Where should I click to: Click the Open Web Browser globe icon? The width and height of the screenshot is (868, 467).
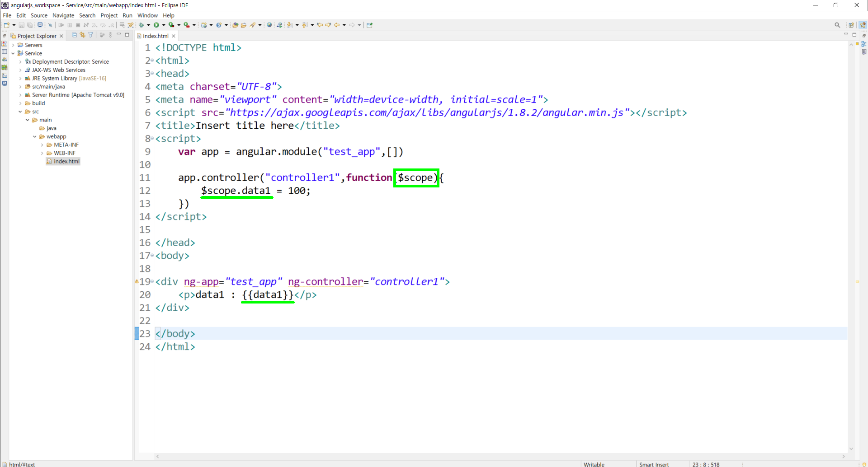[269, 25]
